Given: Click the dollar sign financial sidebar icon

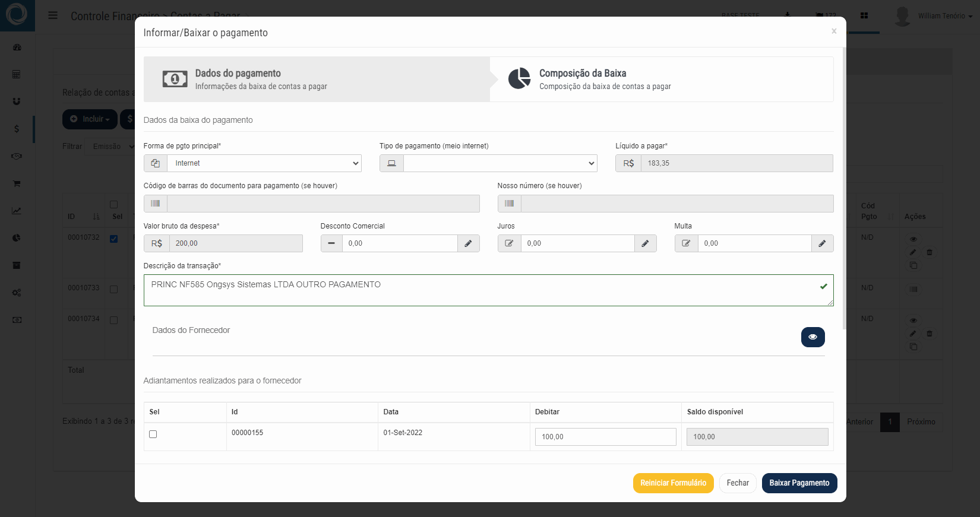Looking at the screenshot, I should (x=17, y=129).
